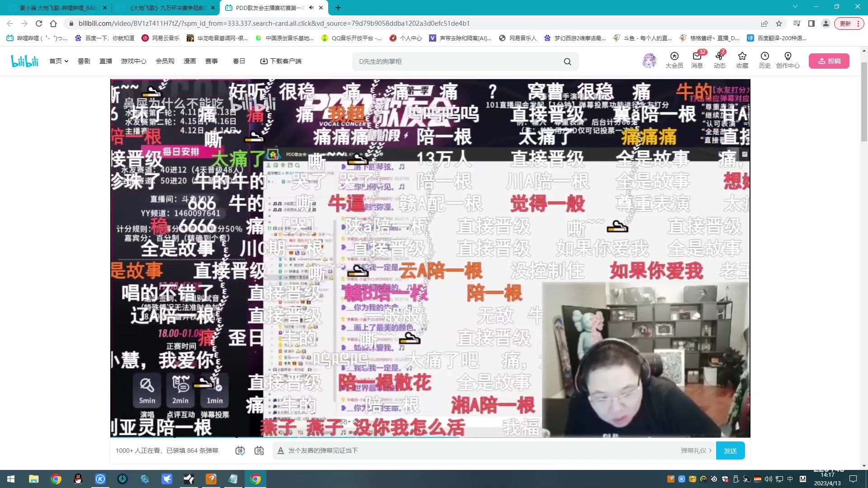Image resolution: width=868 pixels, height=488 pixels.
Task: Open 漫画 in the navigation bar
Action: tap(190, 61)
